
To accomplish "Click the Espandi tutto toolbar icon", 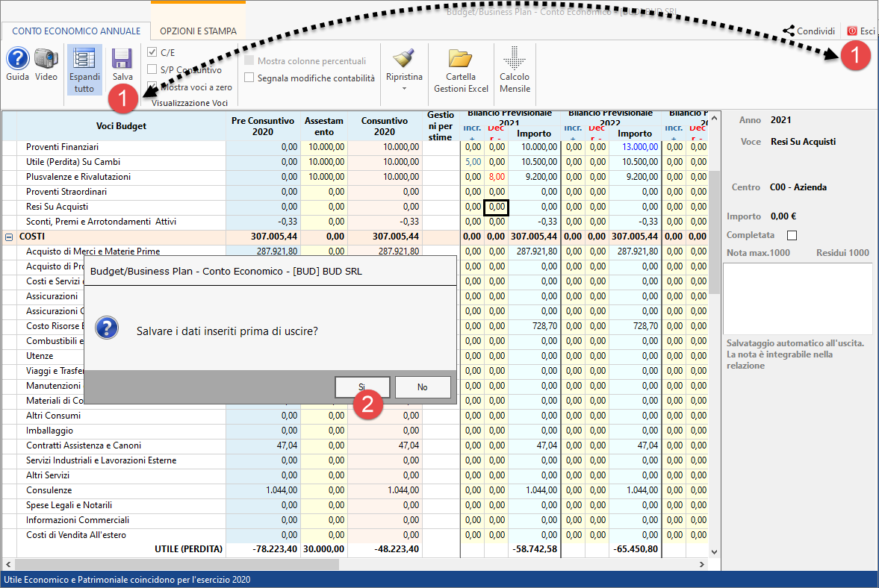I will point(84,61).
